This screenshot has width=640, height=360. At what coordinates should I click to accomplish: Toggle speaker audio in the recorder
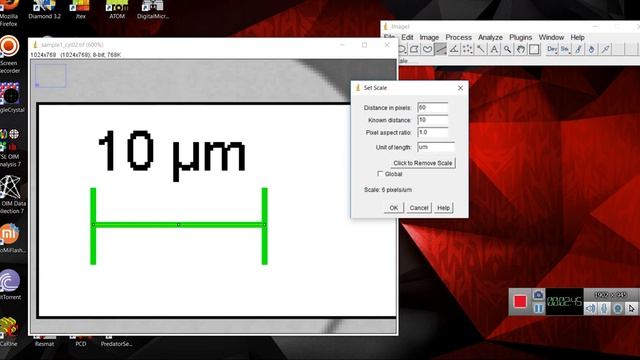coord(590,309)
